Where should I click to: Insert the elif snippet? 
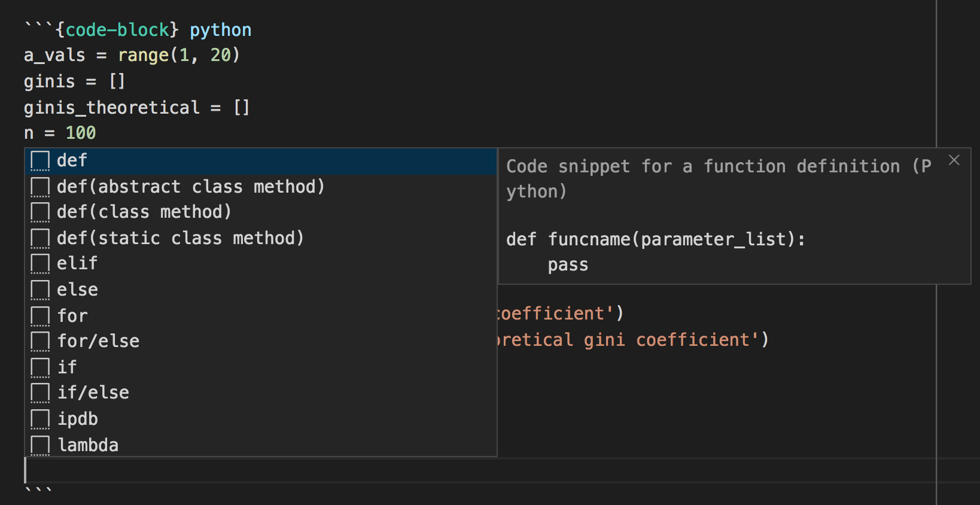click(77, 264)
